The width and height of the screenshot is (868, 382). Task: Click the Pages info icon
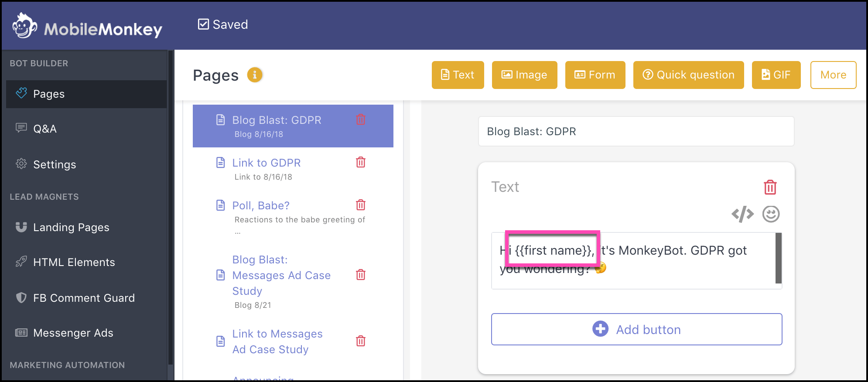pos(255,75)
